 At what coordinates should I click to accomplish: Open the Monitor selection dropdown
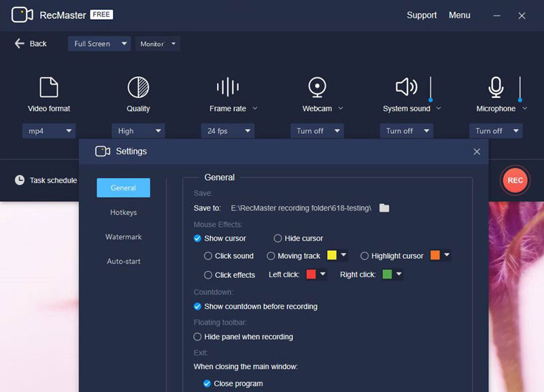point(158,43)
